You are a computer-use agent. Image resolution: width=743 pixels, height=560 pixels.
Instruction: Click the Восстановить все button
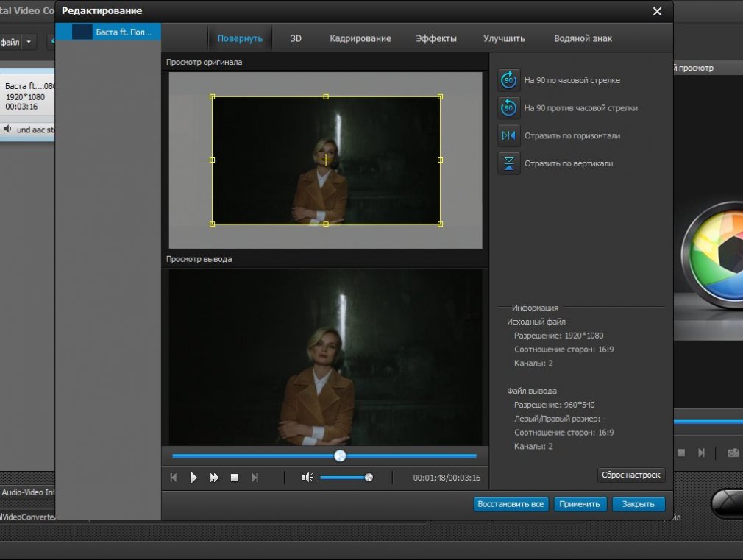coord(511,504)
